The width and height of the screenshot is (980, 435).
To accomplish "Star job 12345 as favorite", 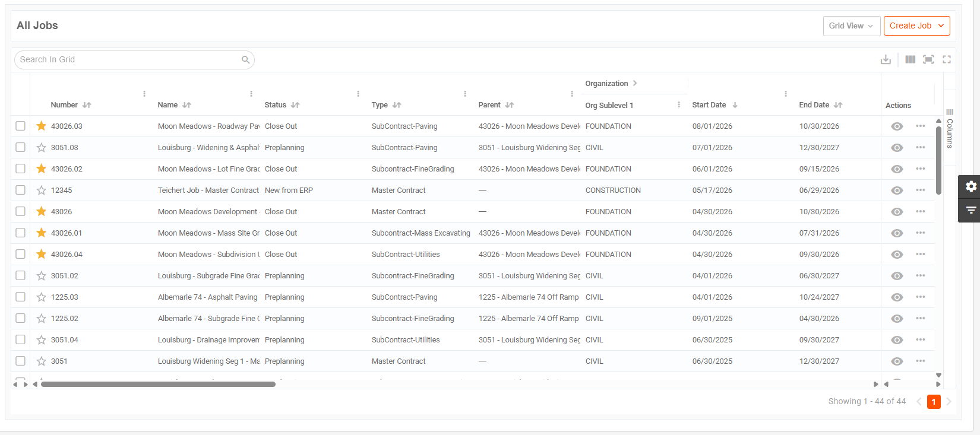I will tap(41, 190).
